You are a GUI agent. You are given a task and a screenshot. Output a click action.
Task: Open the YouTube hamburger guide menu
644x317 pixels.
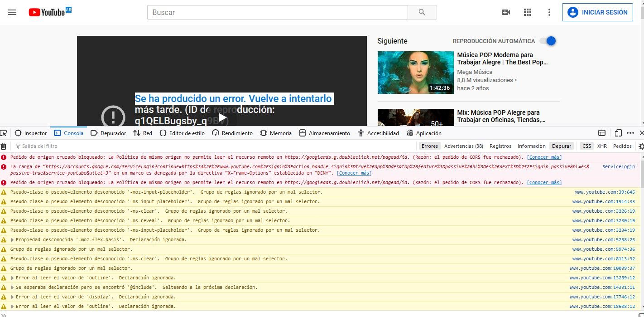point(12,12)
